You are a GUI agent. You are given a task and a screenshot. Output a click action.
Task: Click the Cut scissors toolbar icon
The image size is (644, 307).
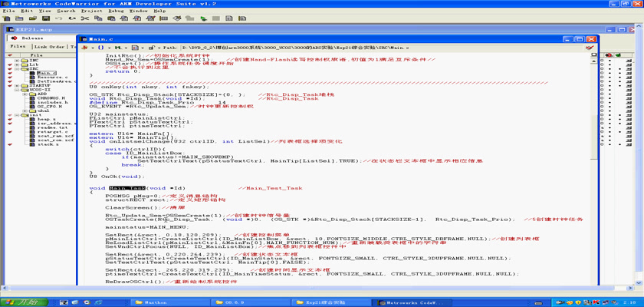[x=85, y=18]
